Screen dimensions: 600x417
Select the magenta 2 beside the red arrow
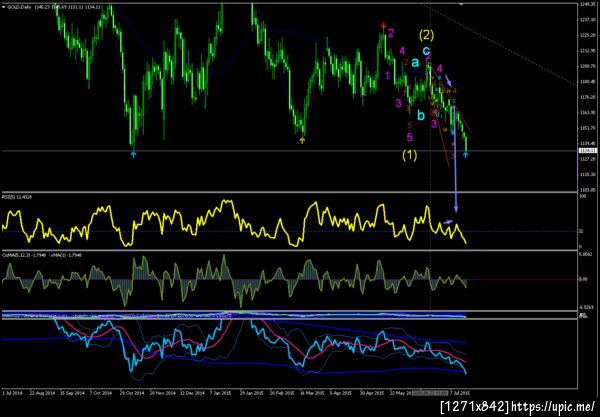click(391, 33)
